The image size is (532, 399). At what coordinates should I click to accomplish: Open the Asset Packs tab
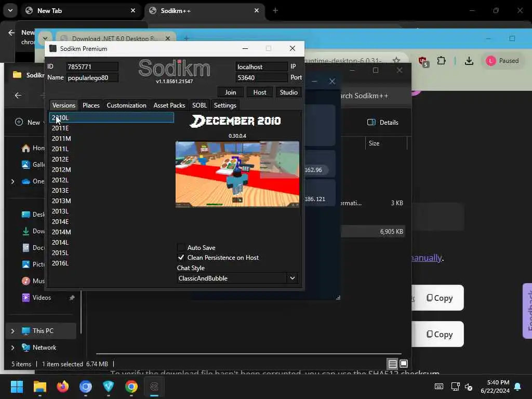(169, 105)
